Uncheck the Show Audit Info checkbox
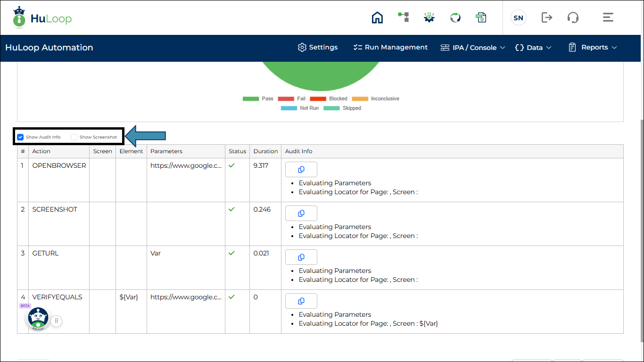644x362 pixels. coord(20,137)
